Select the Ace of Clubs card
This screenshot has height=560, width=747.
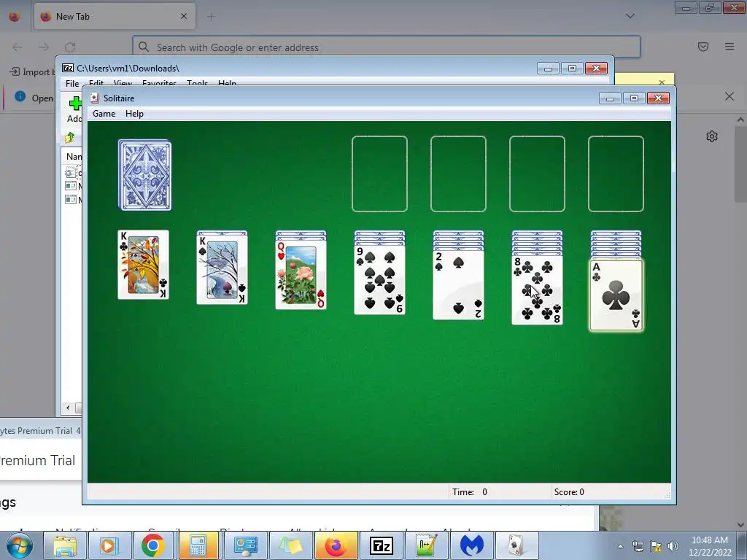(616, 295)
